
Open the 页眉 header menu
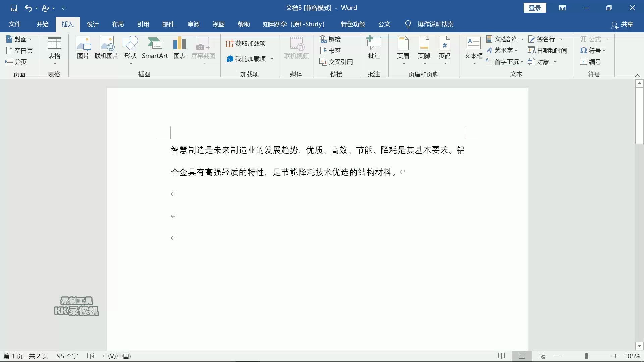[403, 50]
